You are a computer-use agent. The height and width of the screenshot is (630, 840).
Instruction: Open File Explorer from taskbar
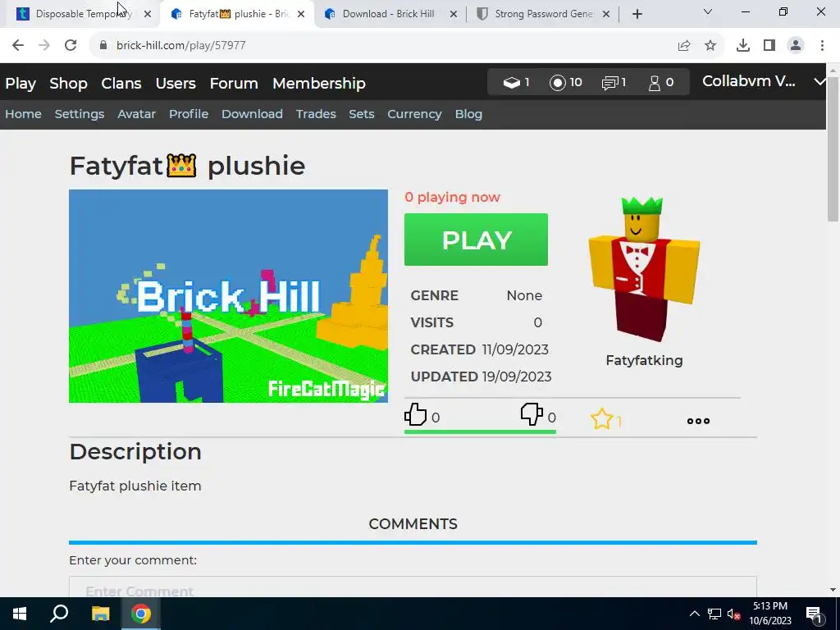click(x=100, y=614)
